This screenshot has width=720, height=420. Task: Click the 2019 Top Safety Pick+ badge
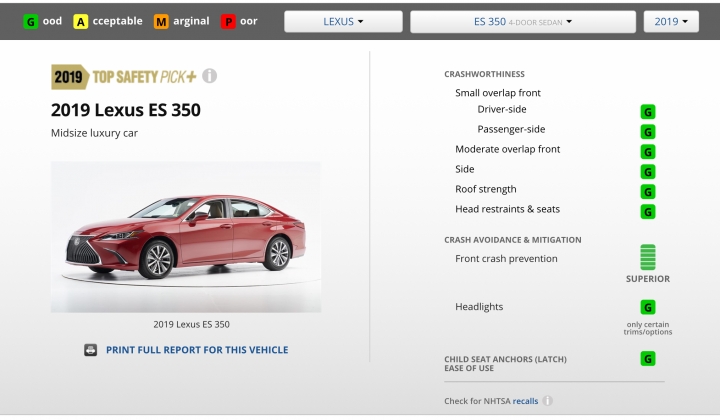click(x=124, y=77)
